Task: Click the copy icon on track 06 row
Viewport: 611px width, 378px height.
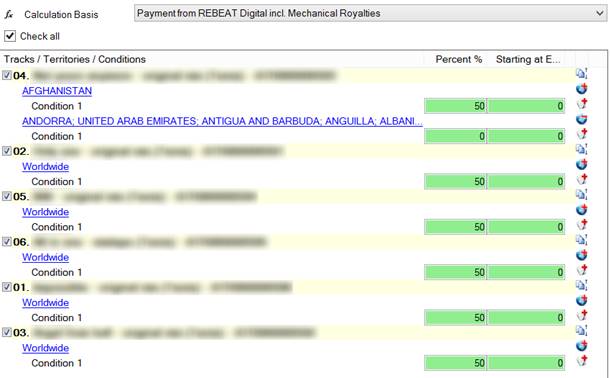Action: [581, 240]
